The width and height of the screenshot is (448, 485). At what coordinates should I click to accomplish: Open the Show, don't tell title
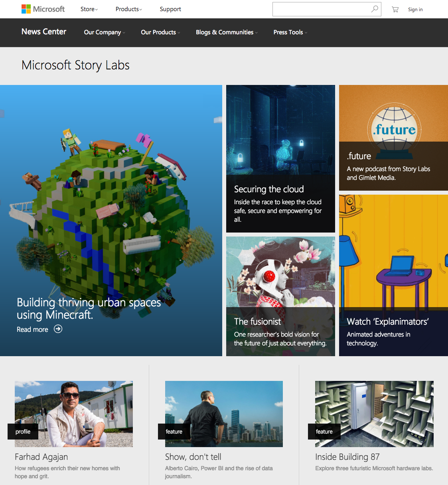tap(193, 457)
